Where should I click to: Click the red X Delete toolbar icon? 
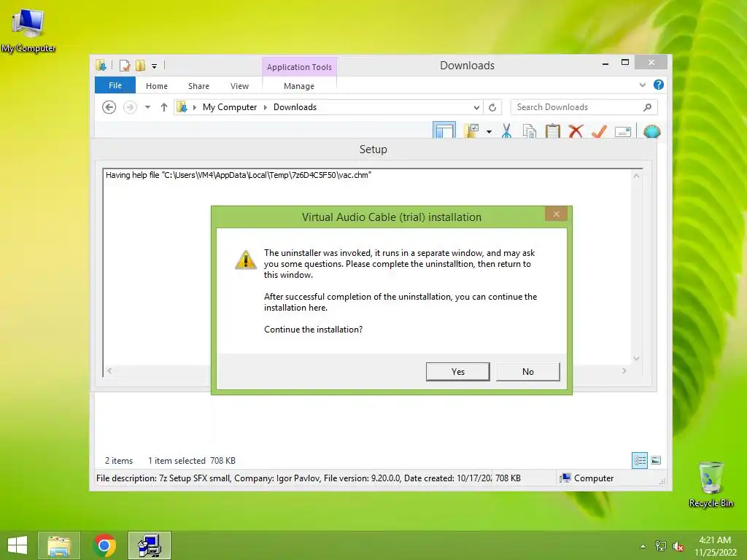click(x=576, y=131)
